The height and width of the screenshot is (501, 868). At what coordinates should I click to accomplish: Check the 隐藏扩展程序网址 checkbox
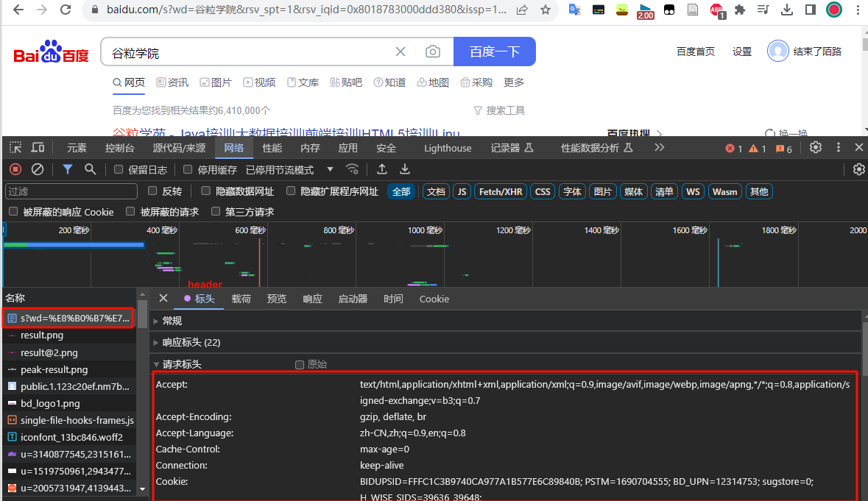pyautogui.click(x=291, y=191)
